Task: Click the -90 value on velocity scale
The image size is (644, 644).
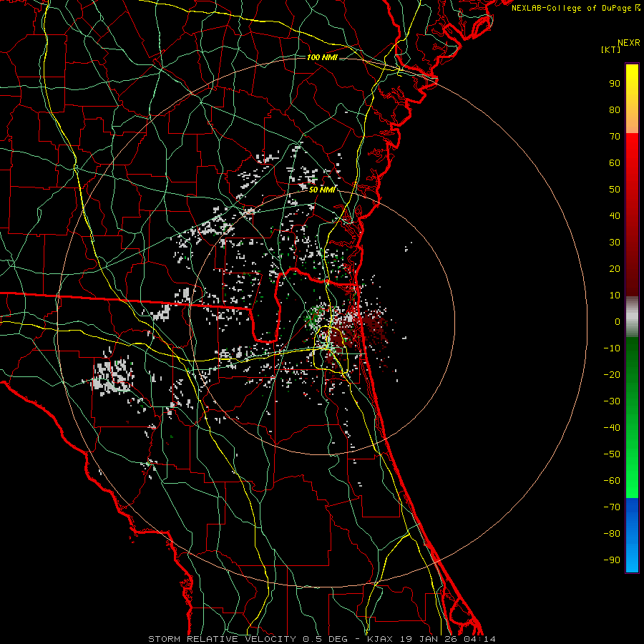Action: pyautogui.click(x=612, y=560)
